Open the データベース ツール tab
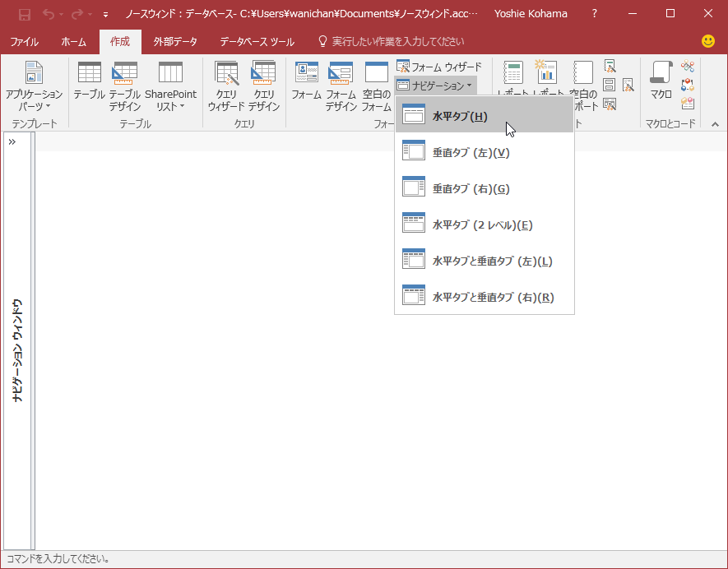This screenshot has width=728, height=569. [x=257, y=42]
